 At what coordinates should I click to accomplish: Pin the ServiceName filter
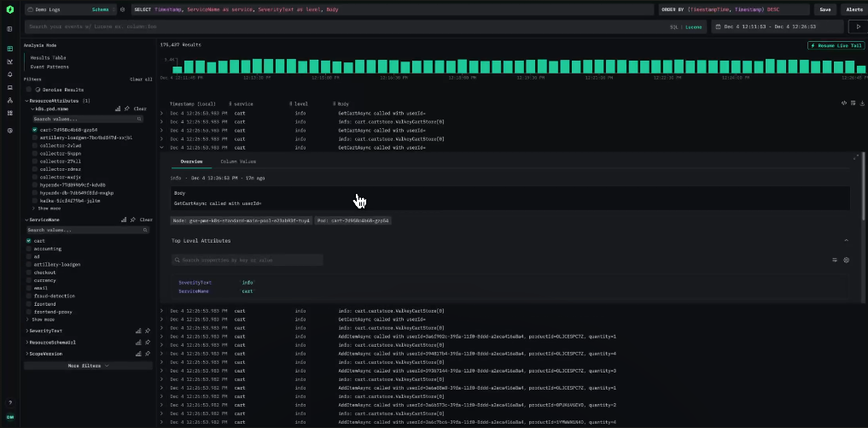[x=133, y=220]
